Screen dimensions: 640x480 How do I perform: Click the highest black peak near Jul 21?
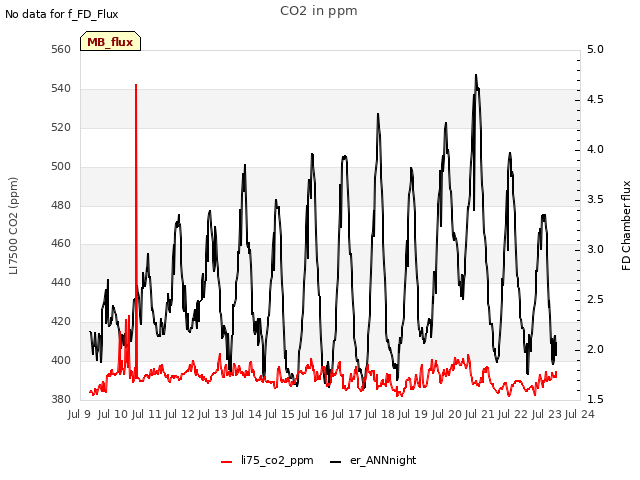(476, 77)
